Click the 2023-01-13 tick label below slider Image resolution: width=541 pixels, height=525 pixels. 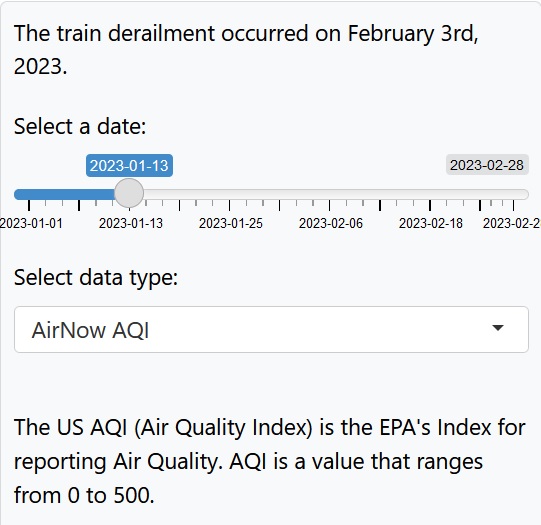pos(131,224)
